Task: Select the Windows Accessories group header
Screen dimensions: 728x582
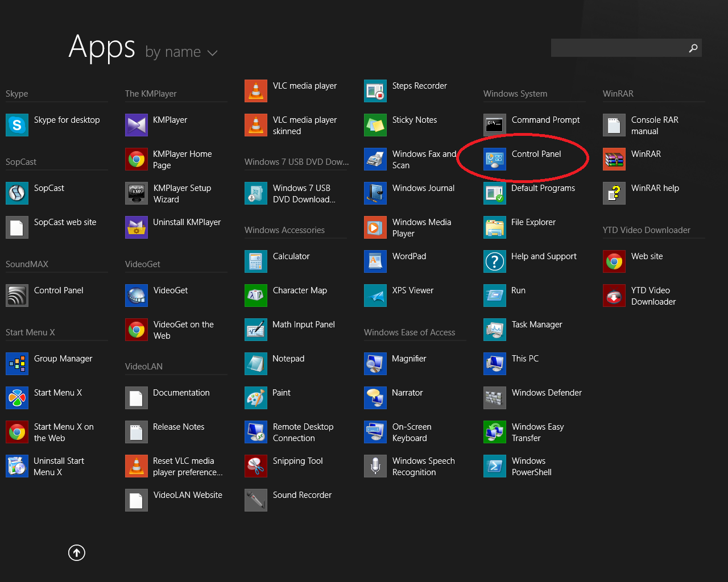Action: 284,230
